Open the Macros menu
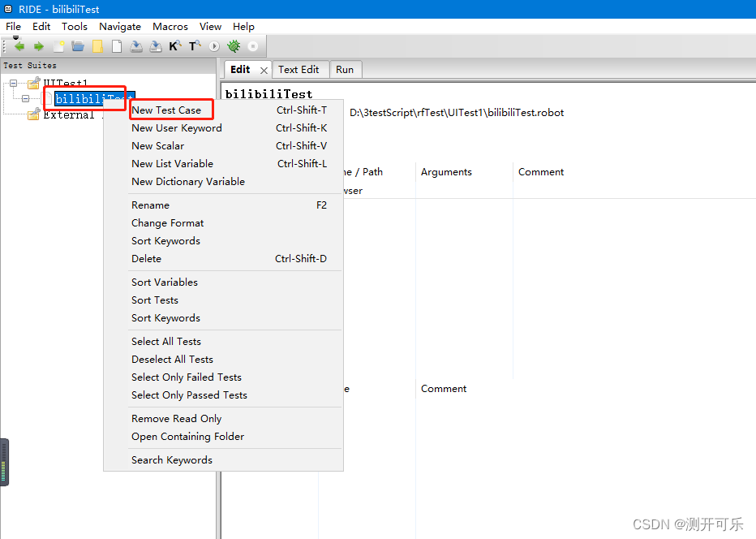 [x=170, y=27]
